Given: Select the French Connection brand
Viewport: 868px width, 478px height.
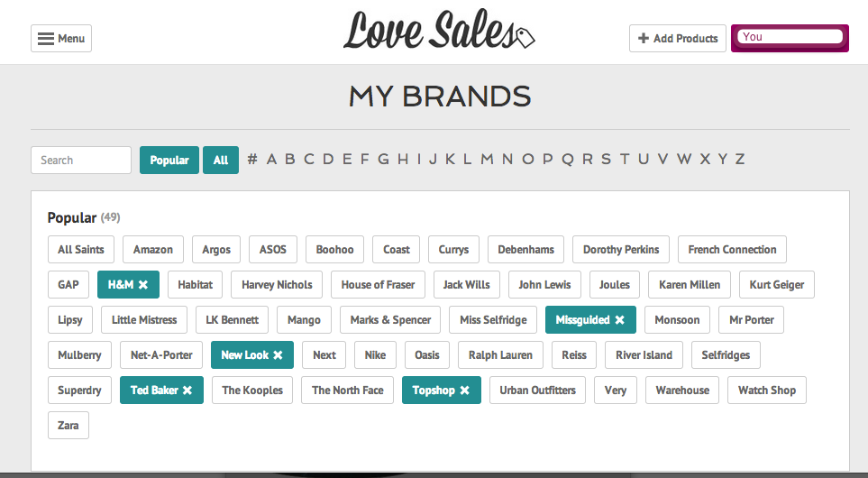Looking at the screenshot, I should click(x=733, y=249).
